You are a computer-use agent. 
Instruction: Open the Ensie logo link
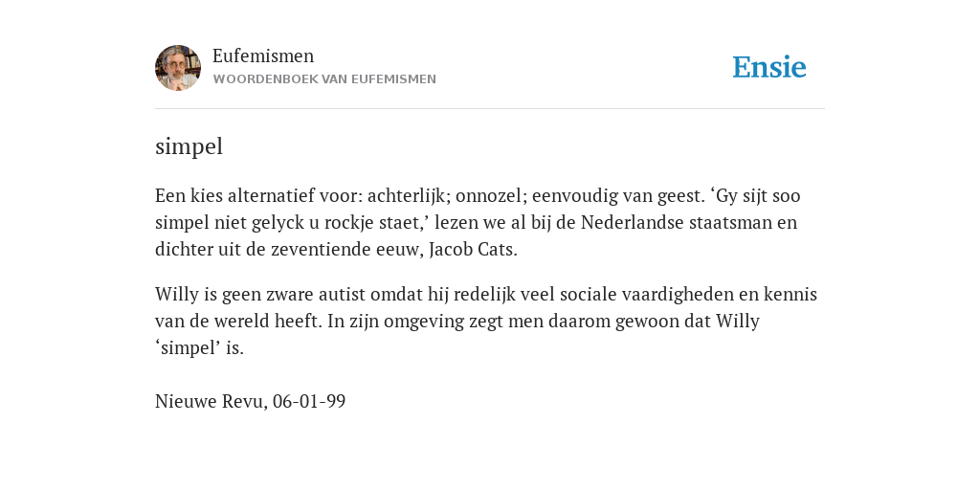769,67
